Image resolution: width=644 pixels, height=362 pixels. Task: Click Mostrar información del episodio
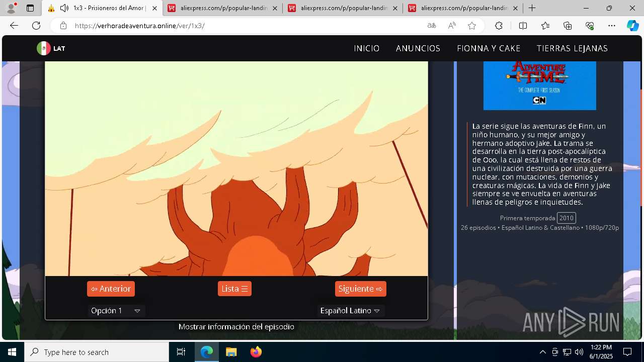pyautogui.click(x=236, y=327)
